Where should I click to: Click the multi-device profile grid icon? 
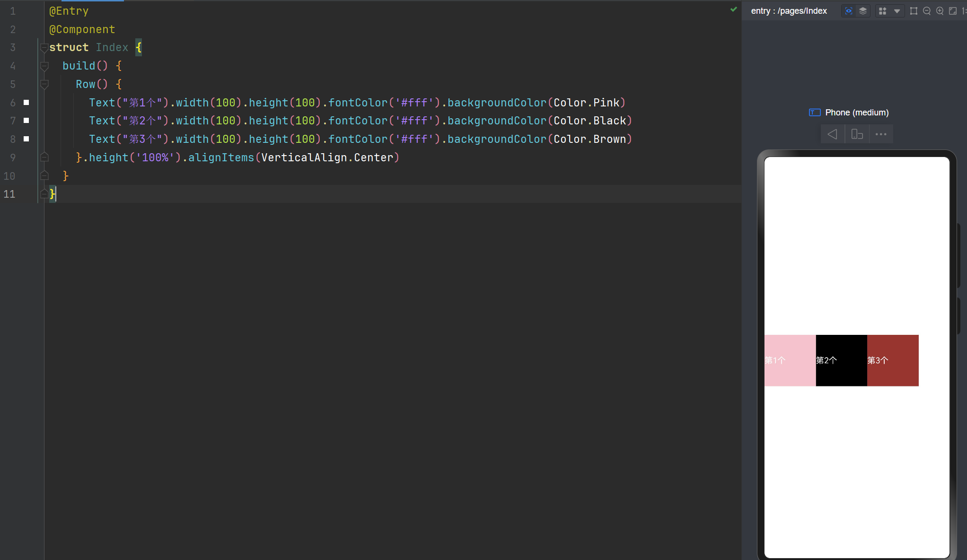pos(882,11)
